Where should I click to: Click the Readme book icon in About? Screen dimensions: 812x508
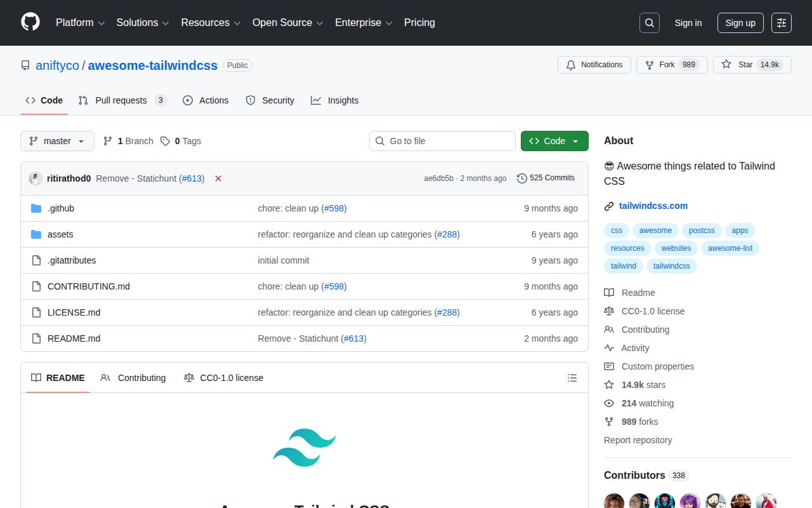point(609,292)
